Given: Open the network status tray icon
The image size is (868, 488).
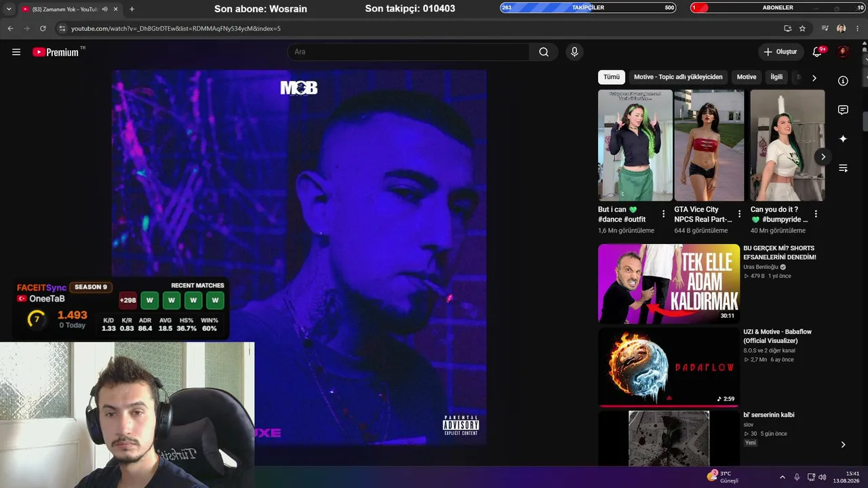Looking at the screenshot, I should (x=811, y=477).
